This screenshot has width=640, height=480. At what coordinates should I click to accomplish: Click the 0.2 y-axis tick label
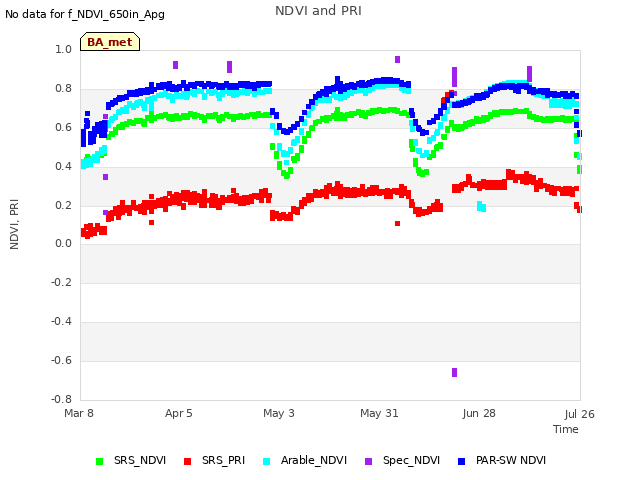pyautogui.click(x=63, y=205)
